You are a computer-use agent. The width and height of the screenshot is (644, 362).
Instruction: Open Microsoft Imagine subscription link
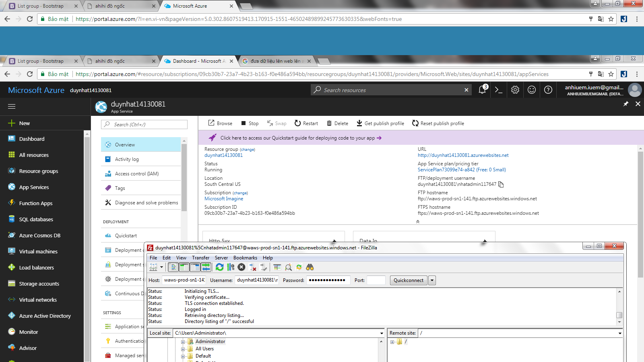(x=224, y=199)
